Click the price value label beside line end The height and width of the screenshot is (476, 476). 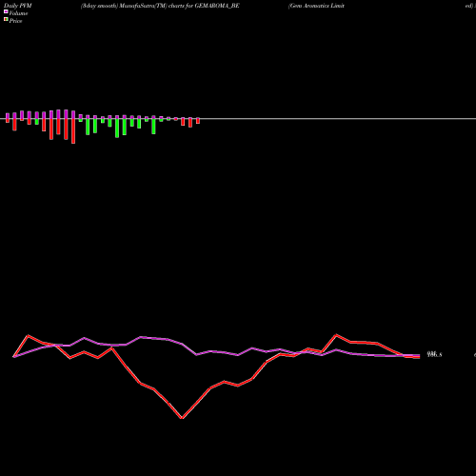(434, 354)
